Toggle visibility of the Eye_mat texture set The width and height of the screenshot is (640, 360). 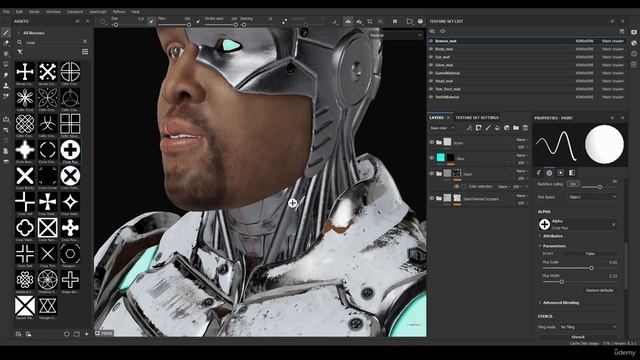coord(431,57)
